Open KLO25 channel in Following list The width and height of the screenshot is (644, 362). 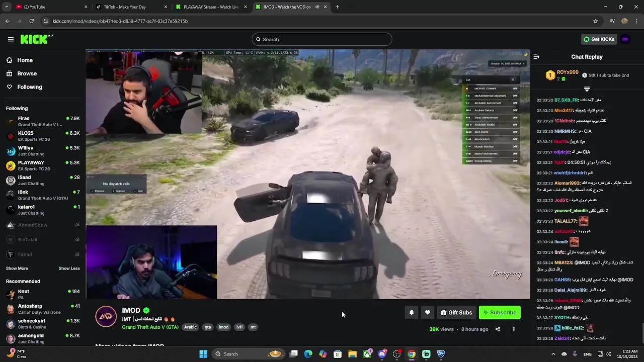point(43,136)
